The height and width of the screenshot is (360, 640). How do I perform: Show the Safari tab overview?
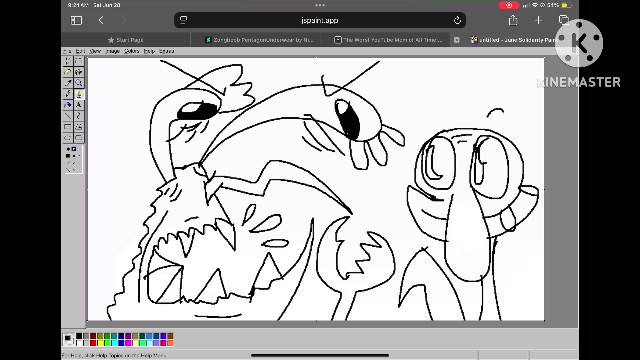pyautogui.click(x=564, y=20)
